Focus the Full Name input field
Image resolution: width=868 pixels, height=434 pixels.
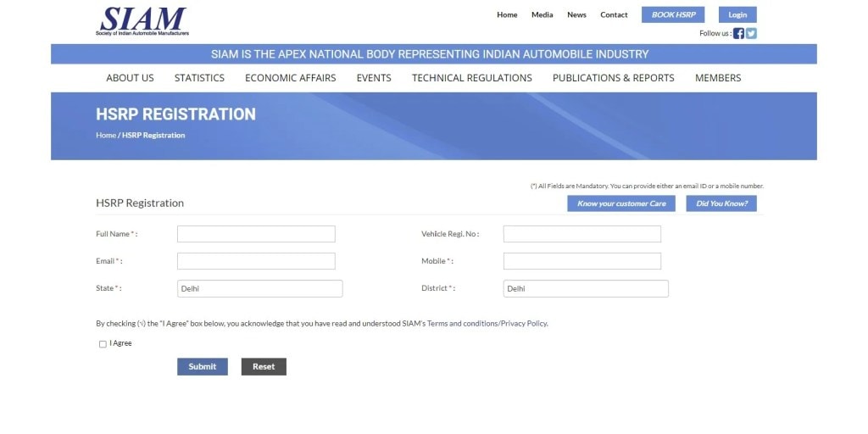[x=256, y=234]
